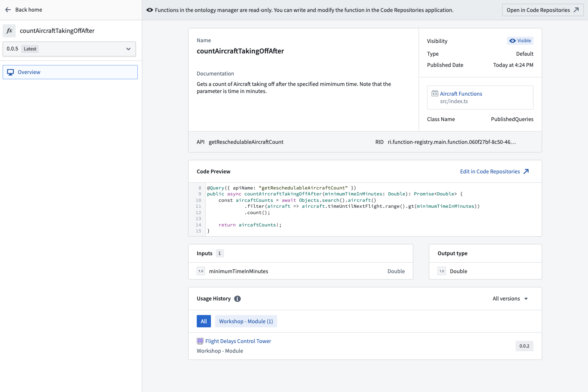Click the Code Preview section header
This screenshot has height=392, width=588.
click(214, 172)
